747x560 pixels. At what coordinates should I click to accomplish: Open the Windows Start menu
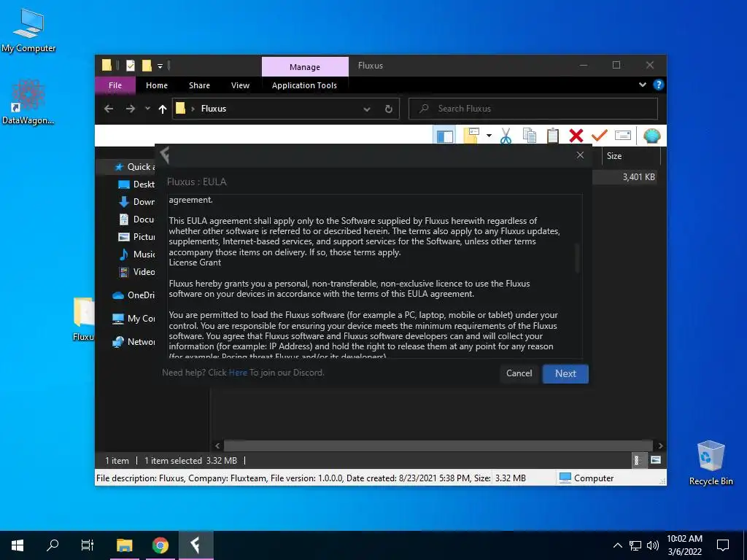(x=18, y=545)
